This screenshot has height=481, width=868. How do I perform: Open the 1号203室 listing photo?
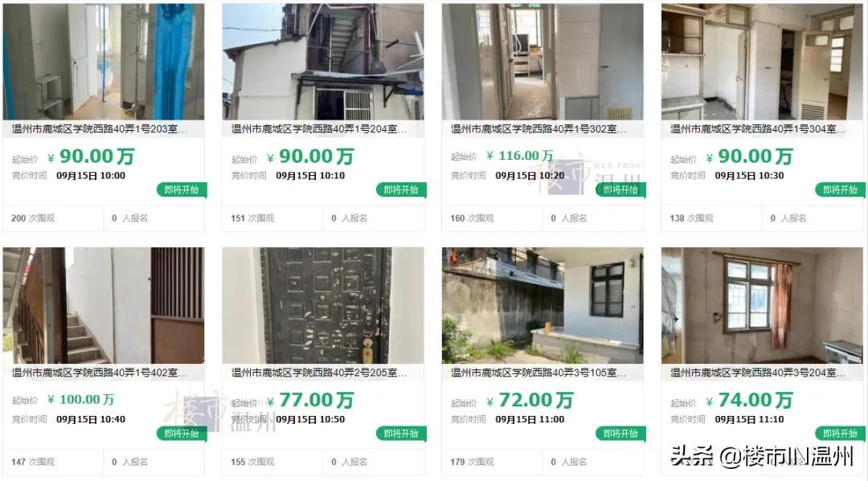click(x=104, y=61)
